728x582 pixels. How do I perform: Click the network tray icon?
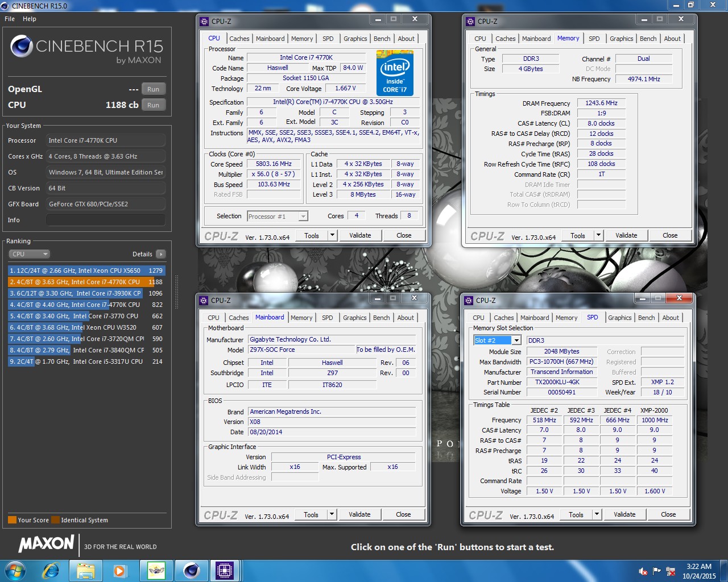click(x=671, y=571)
